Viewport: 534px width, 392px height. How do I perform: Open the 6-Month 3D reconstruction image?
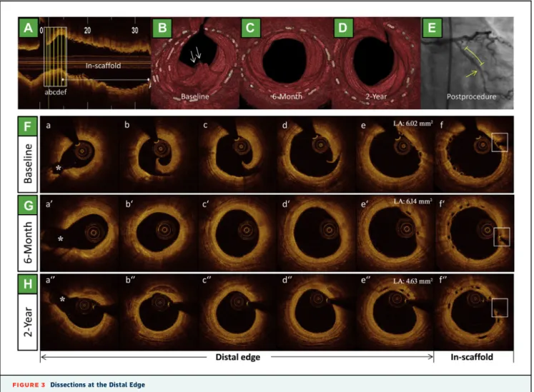(285, 63)
